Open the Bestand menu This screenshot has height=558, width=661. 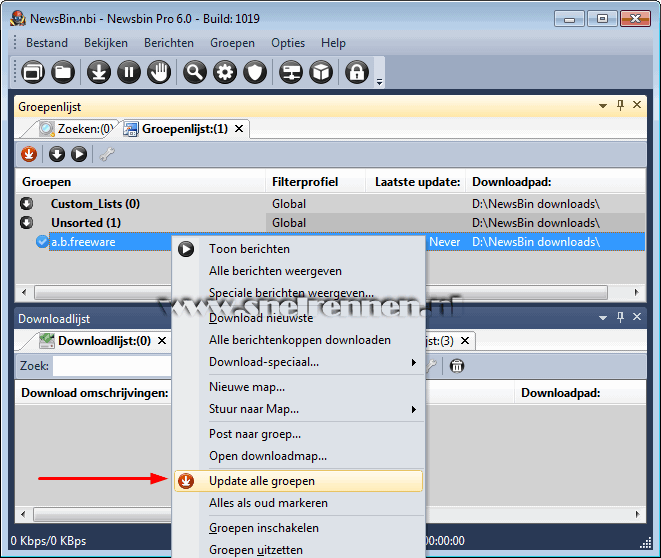(x=47, y=43)
